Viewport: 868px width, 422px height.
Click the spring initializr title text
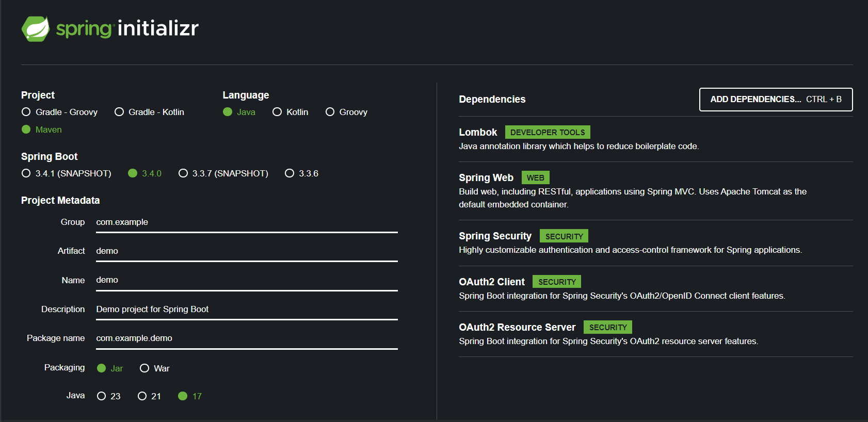[x=127, y=28]
